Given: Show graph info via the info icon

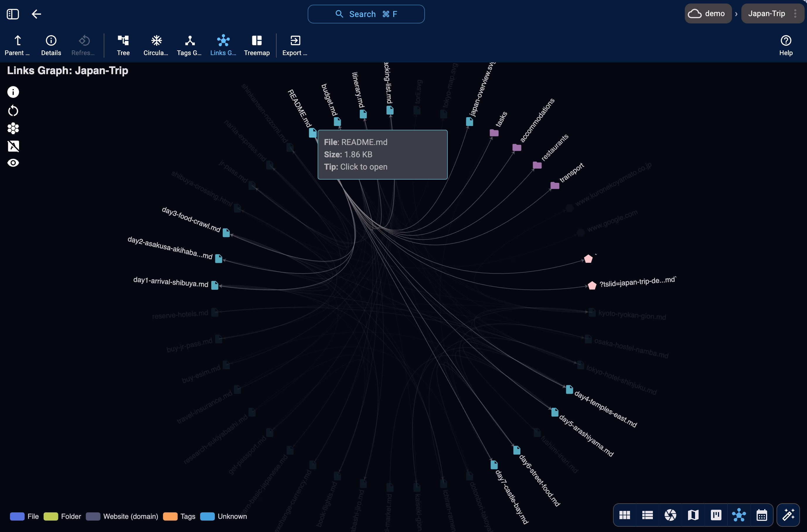Looking at the screenshot, I should coord(13,92).
